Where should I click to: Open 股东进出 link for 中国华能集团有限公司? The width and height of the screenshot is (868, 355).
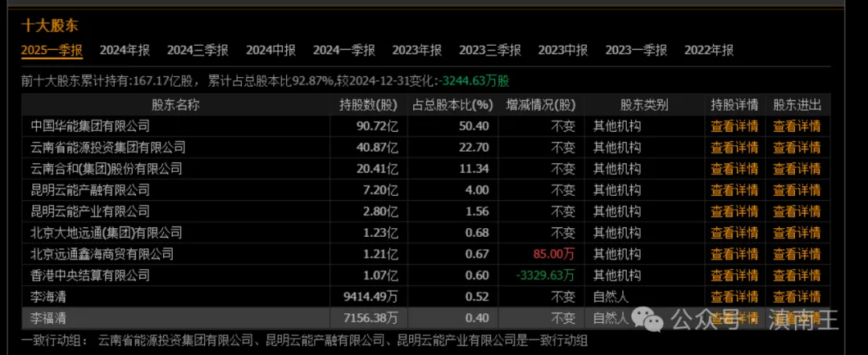(x=796, y=126)
